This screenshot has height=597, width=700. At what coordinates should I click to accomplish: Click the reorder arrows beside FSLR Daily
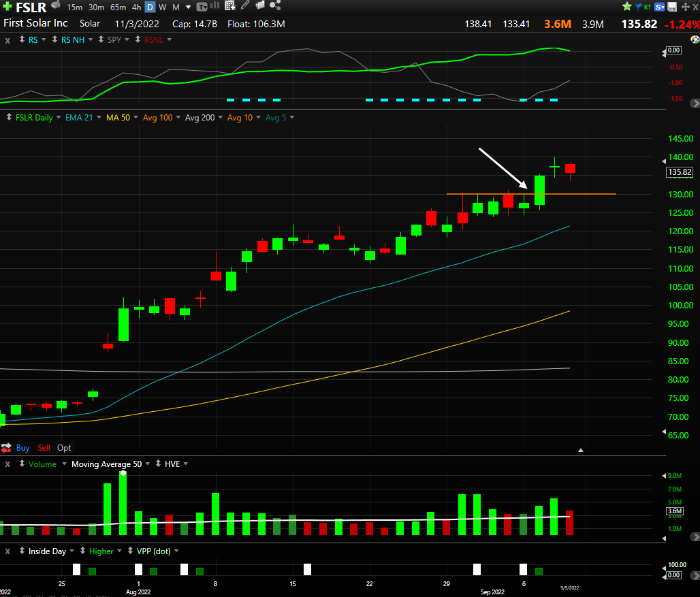tap(9, 117)
